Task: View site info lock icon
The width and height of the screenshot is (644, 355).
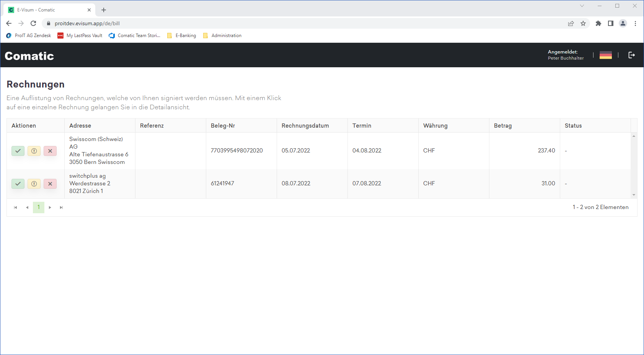Action: coord(48,23)
